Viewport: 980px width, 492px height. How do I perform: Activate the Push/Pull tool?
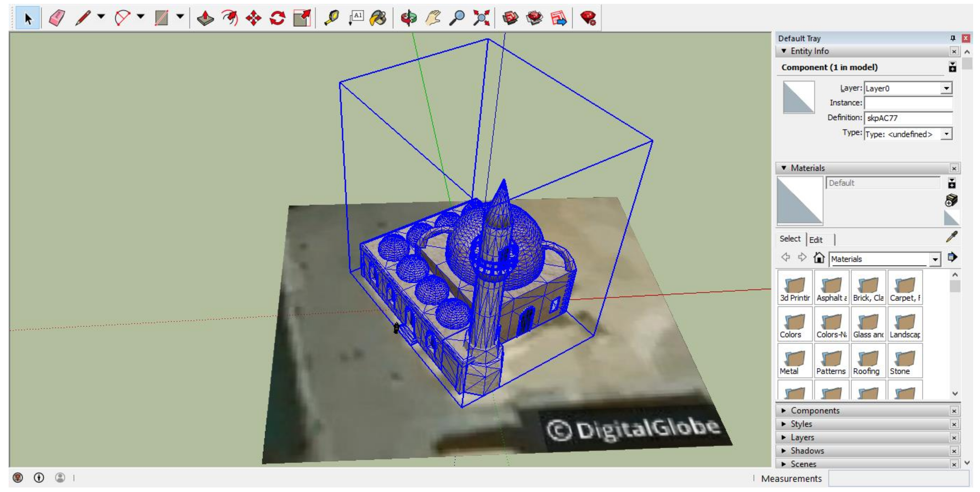(205, 18)
